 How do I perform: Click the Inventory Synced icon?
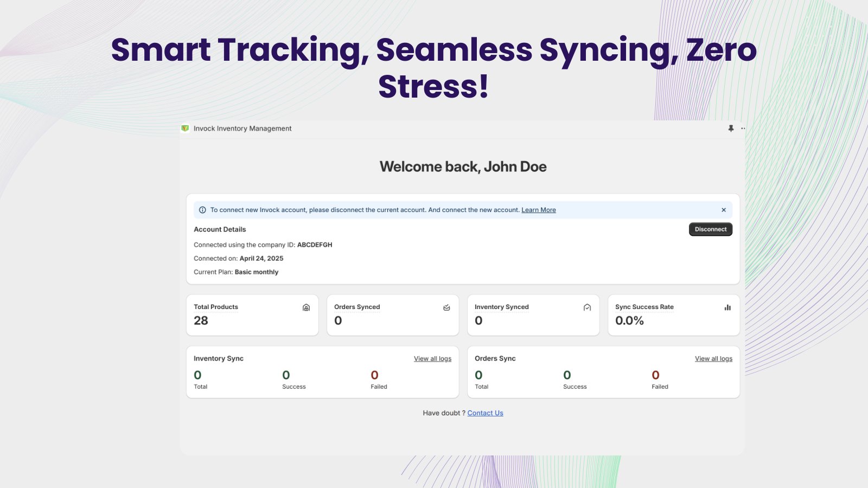coord(587,307)
